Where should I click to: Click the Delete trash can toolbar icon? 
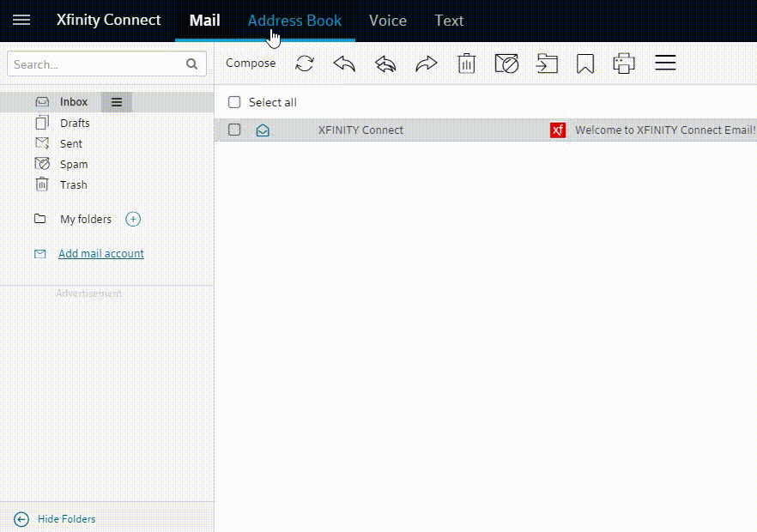tap(466, 63)
